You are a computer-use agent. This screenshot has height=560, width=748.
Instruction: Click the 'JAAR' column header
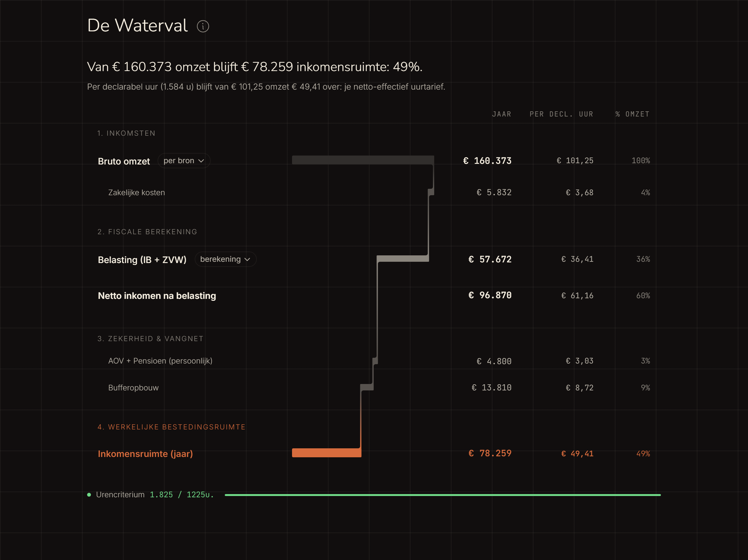point(501,114)
